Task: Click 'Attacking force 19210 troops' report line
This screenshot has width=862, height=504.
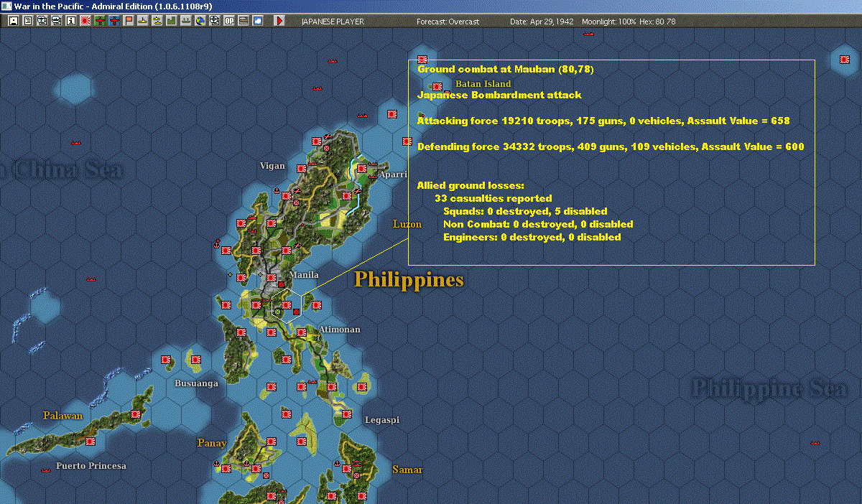Action: coord(603,121)
